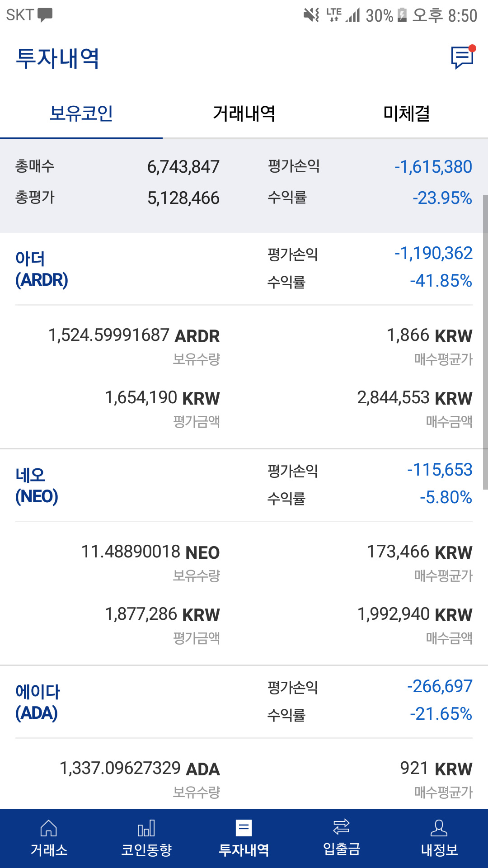Tap the total 평가손익 value -1,615,380
488x868 pixels.
click(x=433, y=167)
